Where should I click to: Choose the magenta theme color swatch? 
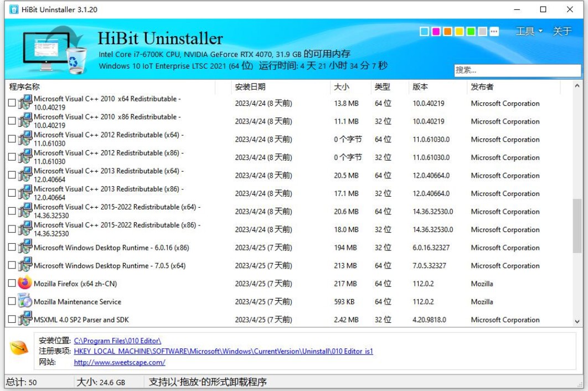[436, 32]
